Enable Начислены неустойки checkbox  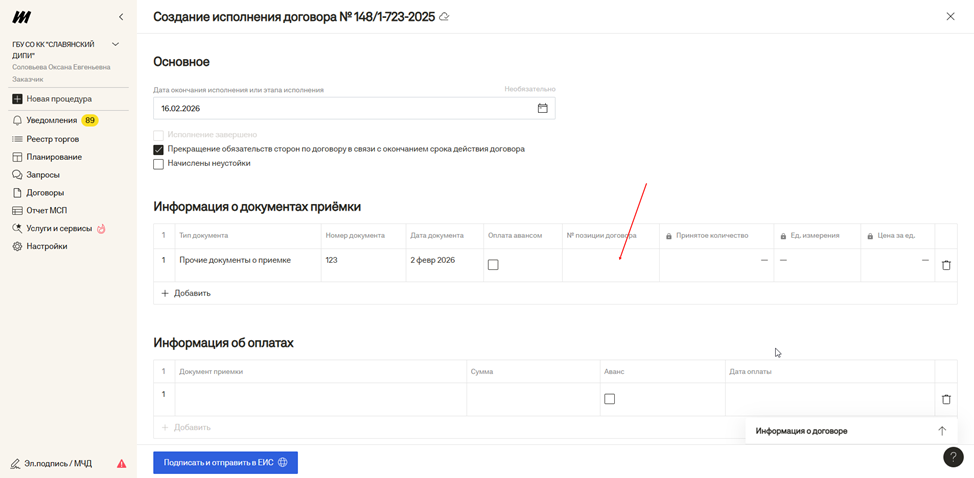click(158, 164)
